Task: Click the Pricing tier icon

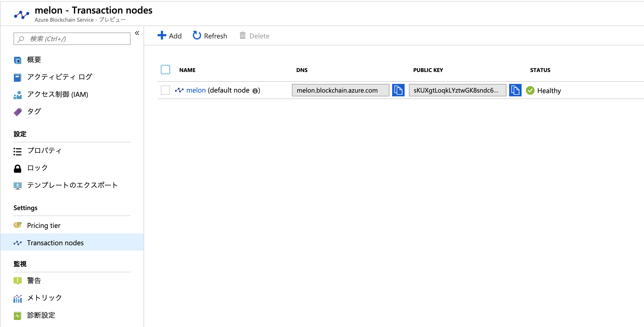Action: click(x=18, y=225)
